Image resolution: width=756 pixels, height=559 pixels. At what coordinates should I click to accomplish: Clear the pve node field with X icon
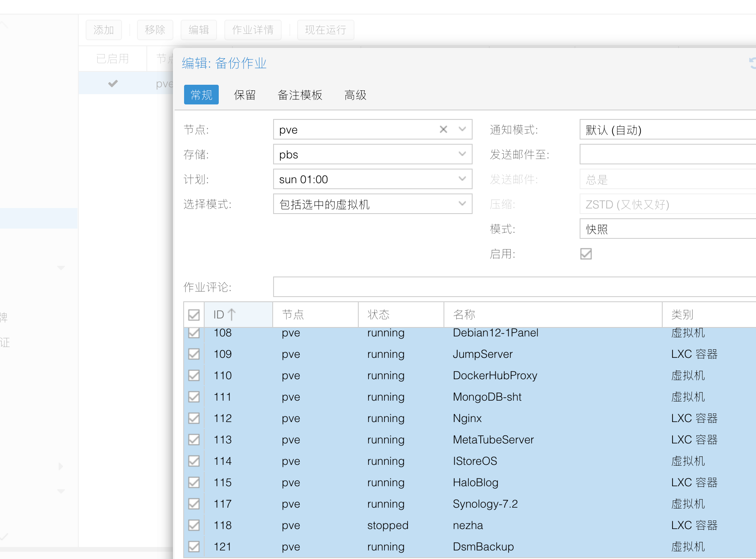point(443,129)
